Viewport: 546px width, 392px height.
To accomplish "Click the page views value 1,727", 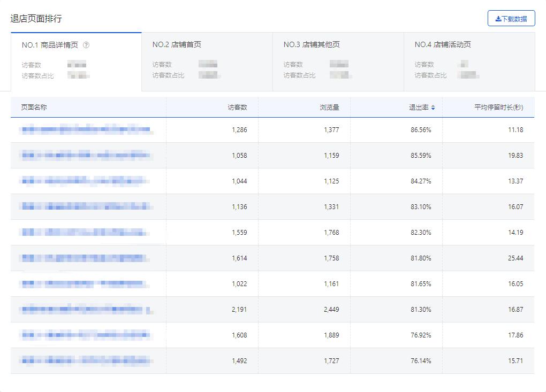I will 331,360.
